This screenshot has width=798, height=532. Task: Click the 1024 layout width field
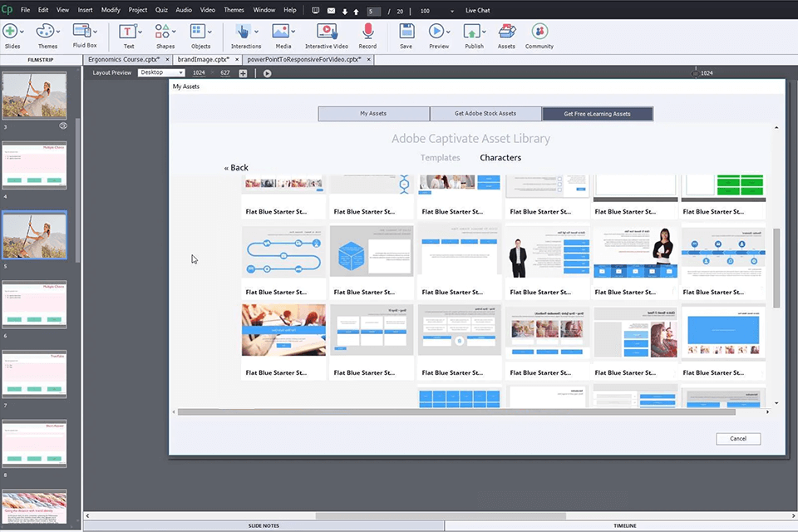[x=199, y=73]
